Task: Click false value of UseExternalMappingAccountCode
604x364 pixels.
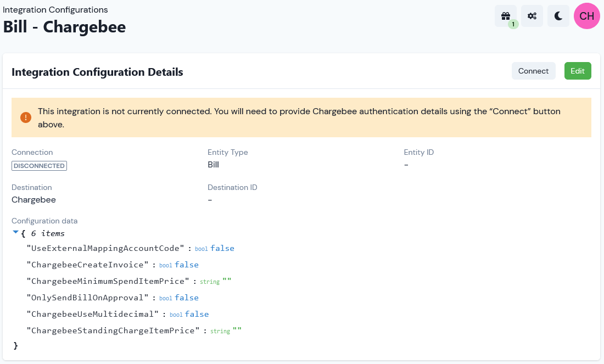Action: tap(222, 249)
